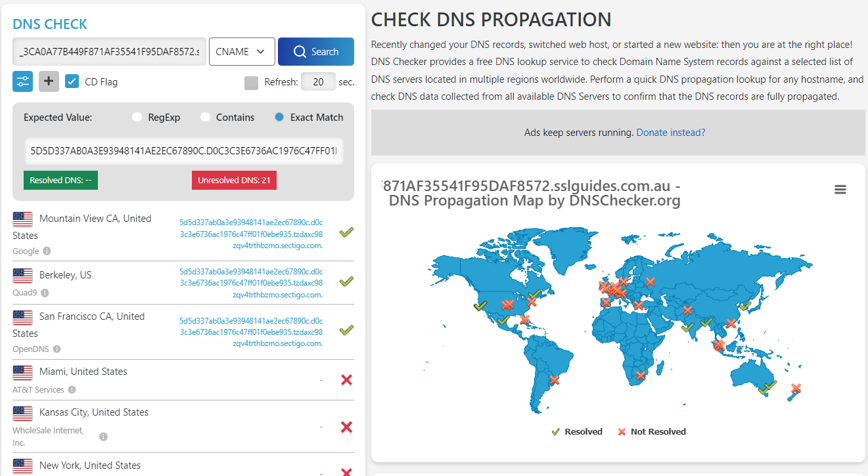Enable the Refresh checkbox
Image resolution: width=868 pixels, height=476 pixels.
251,81
